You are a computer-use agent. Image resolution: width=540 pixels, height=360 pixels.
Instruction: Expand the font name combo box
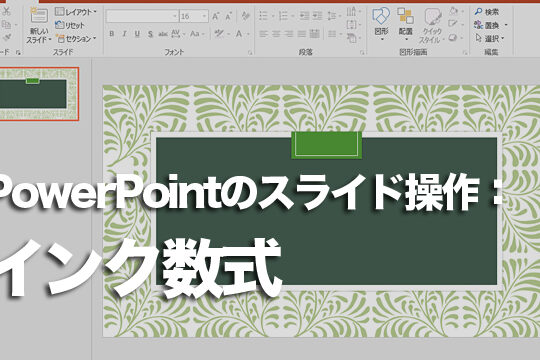tap(174, 16)
